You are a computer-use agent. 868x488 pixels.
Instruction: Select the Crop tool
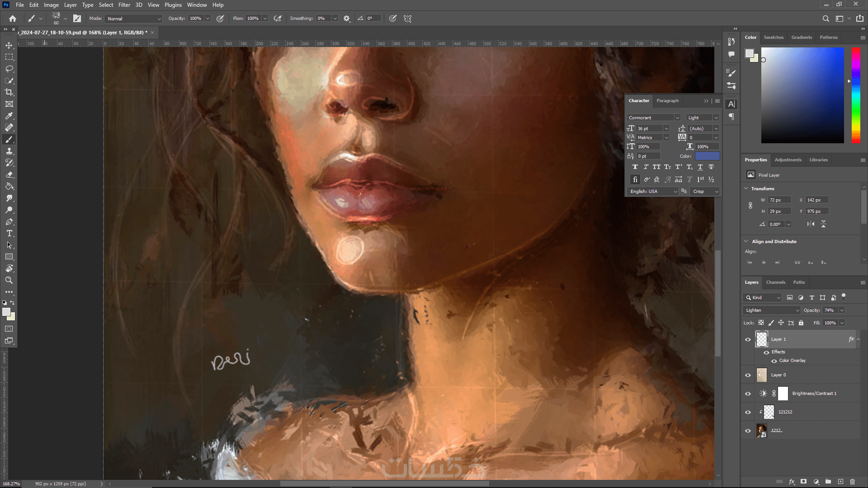pyautogui.click(x=9, y=92)
